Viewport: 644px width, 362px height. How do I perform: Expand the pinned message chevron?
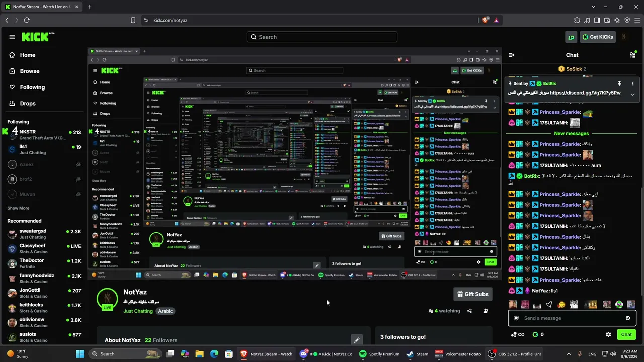tap(633, 94)
